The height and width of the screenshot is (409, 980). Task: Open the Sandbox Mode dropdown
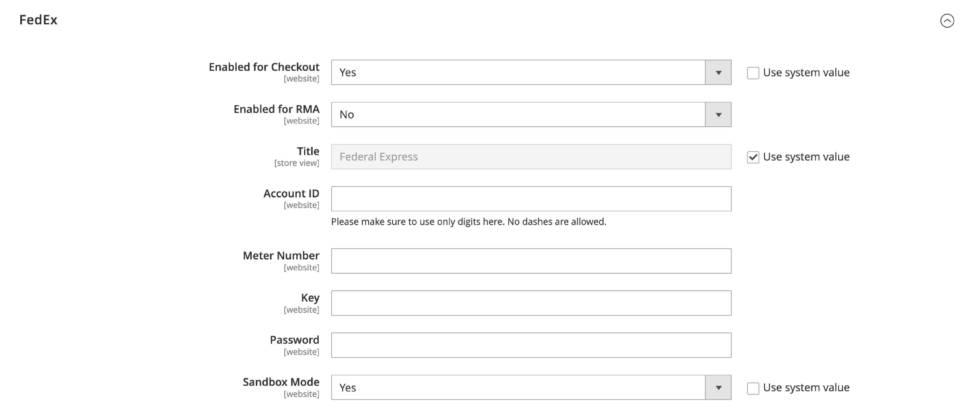531,387
